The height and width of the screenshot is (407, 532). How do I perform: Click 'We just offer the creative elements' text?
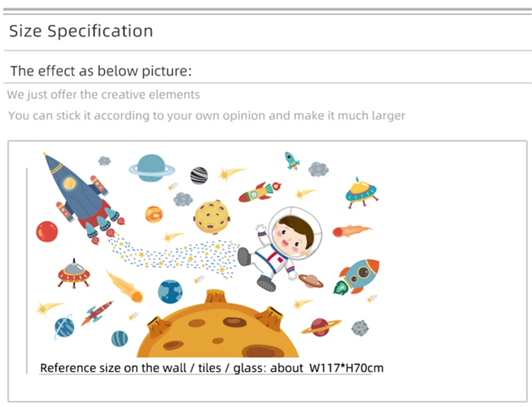click(103, 95)
